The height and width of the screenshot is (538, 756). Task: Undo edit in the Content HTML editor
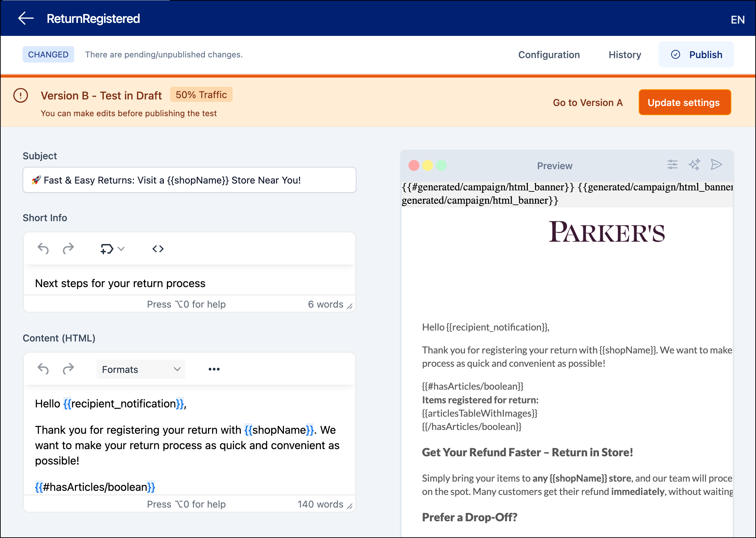(x=43, y=369)
